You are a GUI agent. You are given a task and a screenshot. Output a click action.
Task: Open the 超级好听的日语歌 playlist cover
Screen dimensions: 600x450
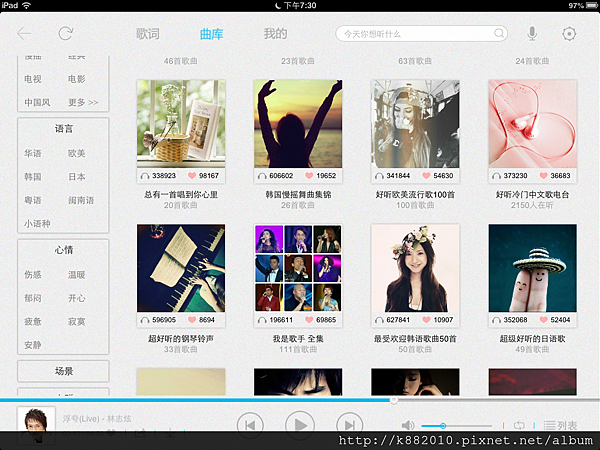(x=533, y=268)
